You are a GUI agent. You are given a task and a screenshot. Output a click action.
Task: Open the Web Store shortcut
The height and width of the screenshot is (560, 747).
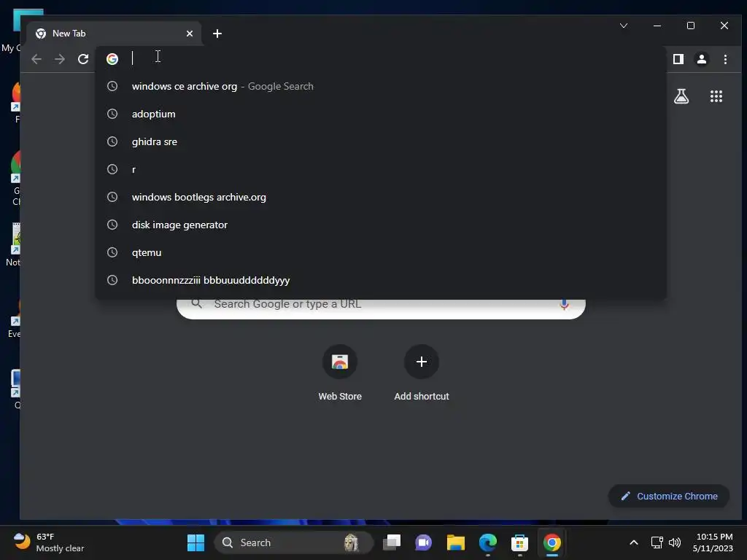click(x=340, y=373)
